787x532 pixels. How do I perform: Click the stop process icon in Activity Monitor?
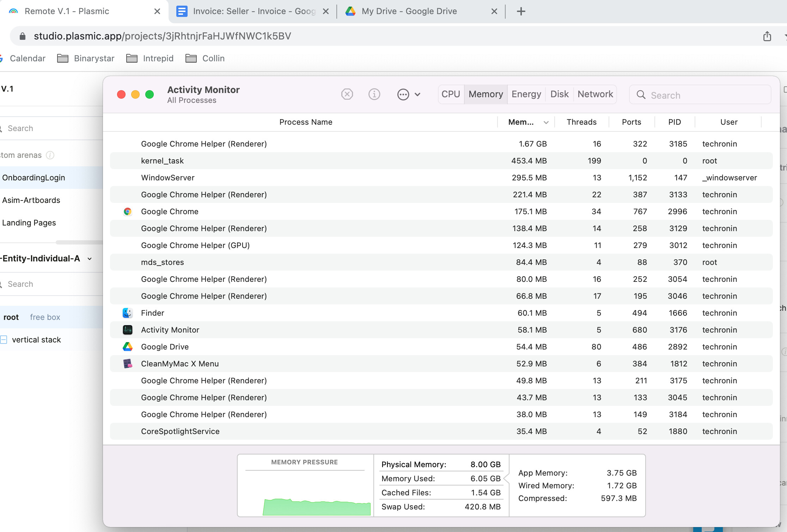(347, 94)
